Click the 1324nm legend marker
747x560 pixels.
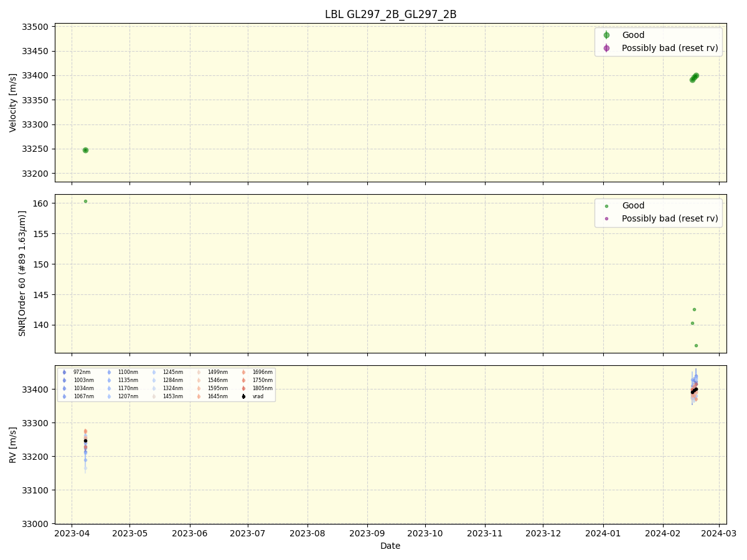click(x=154, y=388)
